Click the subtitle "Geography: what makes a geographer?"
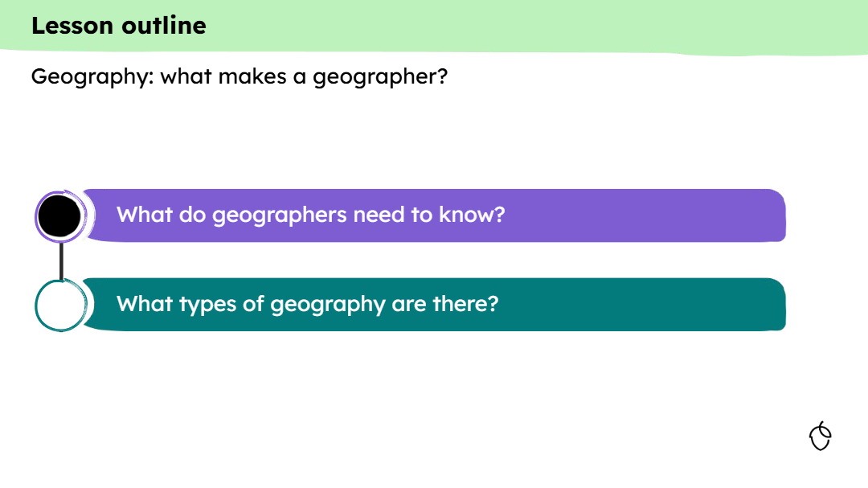Image resolution: width=868 pixels, height=488 pixels. tap(239, 77)
